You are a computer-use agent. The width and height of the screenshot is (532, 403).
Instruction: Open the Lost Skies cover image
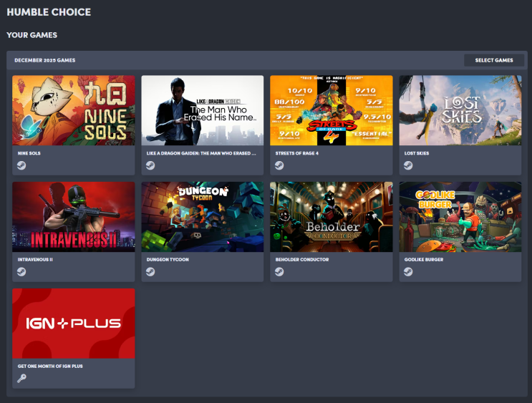point(460,110)
